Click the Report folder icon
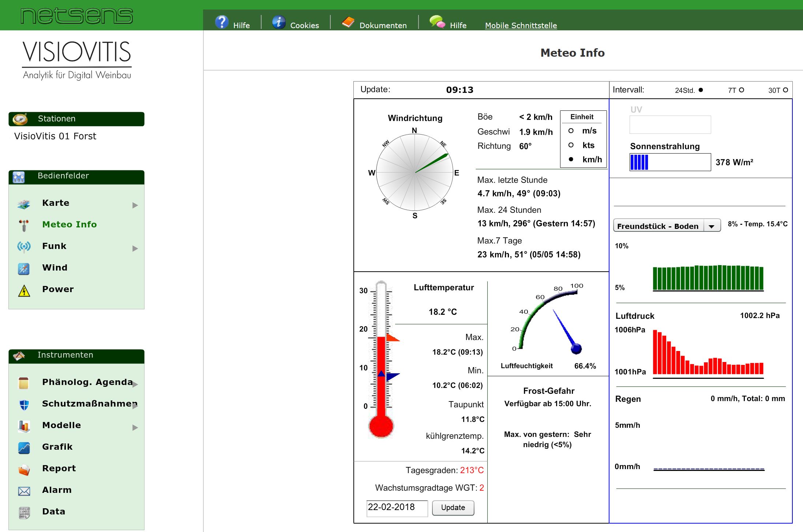 (x=24, y=469)
